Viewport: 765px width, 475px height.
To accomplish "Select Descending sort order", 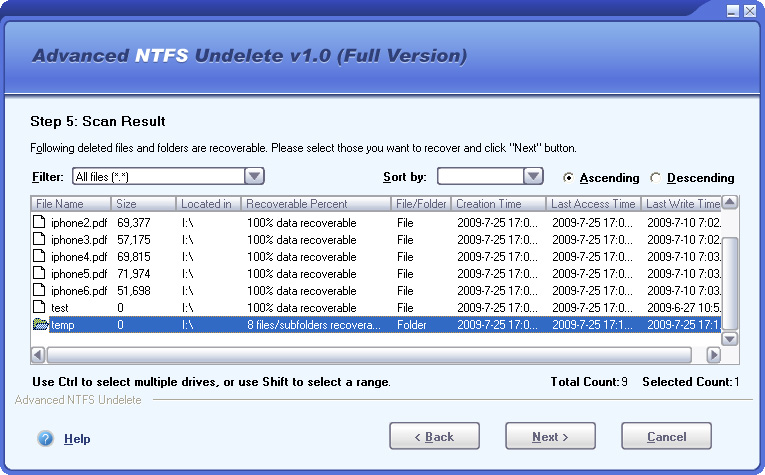I will (655, 178).
